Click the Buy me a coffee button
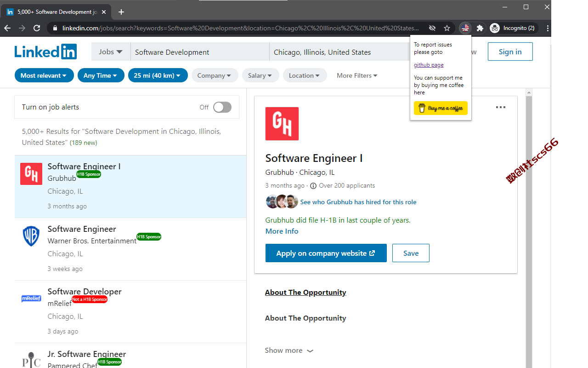The height and width of the screenshot is (368, 588). tap(441, 108)
